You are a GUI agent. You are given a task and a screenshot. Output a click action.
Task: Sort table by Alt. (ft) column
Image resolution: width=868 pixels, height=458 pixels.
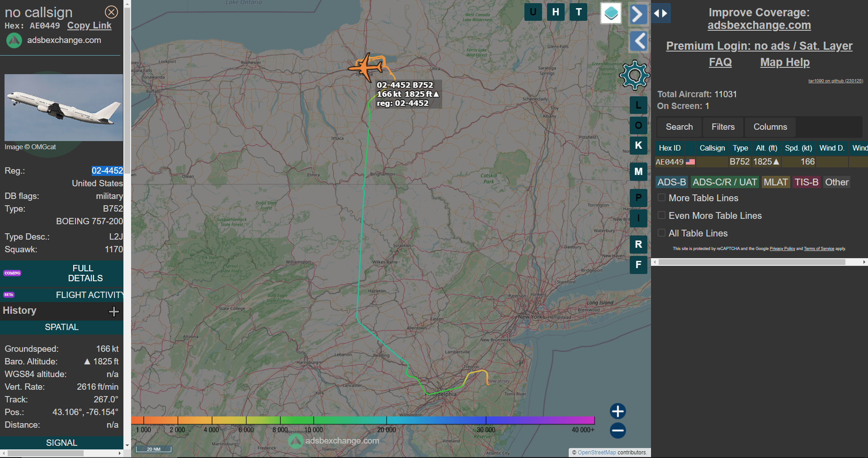[x=766, y=148]
